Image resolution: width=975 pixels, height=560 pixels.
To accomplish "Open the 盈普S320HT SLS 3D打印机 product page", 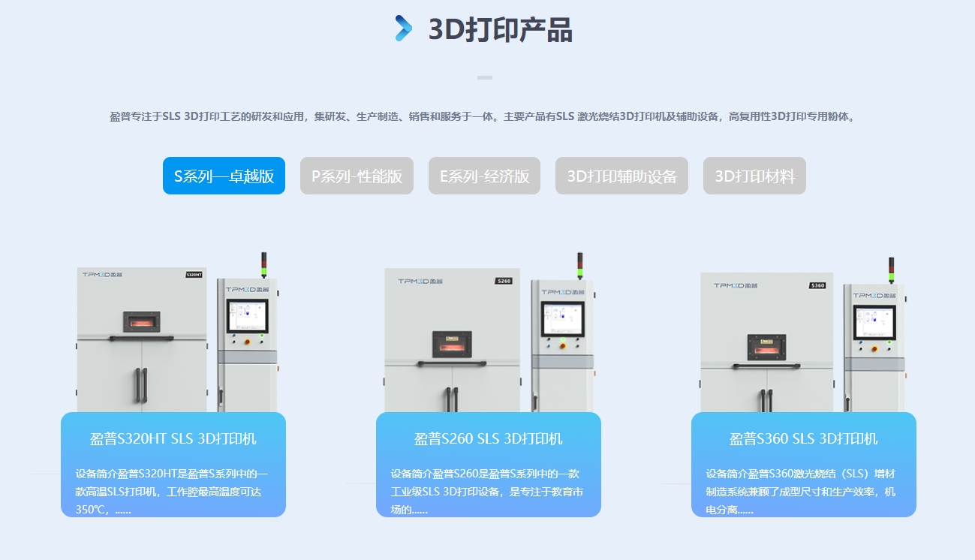I will pyautogui.click(x=173, y=438).
